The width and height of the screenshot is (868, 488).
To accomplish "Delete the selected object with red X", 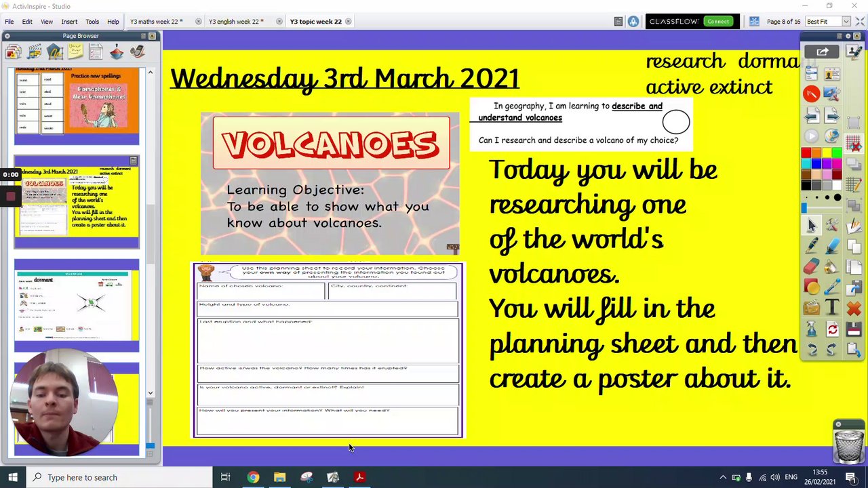I will tap(853, 308).
